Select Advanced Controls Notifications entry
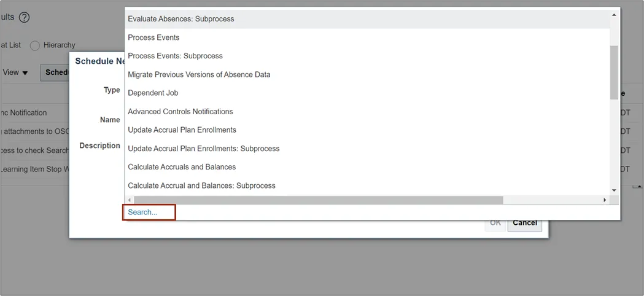This screenshot has width=644, height=296. [x=180, y=112]
